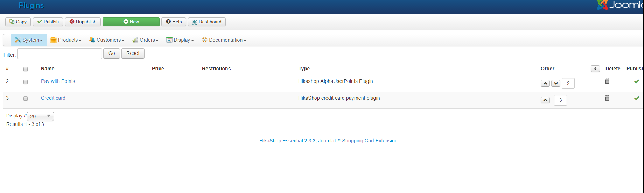Reset the filter
Viewport: 644px width, 193px height.
[133, 53]
